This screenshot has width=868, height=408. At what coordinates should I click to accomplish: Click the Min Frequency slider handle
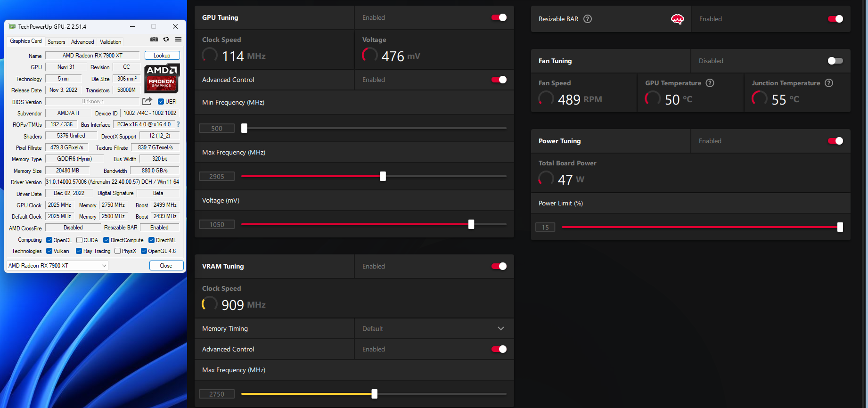coord(244,128)
